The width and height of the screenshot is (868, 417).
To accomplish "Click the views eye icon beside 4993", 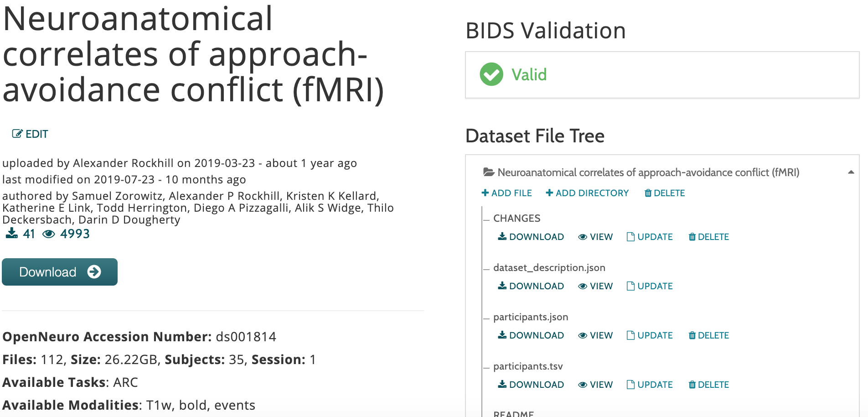I will 49,234.
